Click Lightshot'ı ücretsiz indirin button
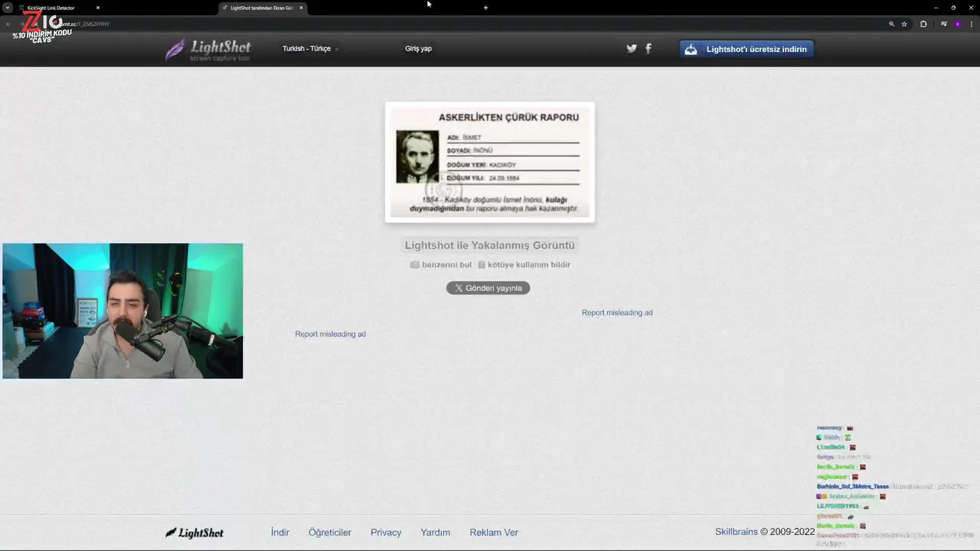 pyautogui.click(x=746, y=49)
